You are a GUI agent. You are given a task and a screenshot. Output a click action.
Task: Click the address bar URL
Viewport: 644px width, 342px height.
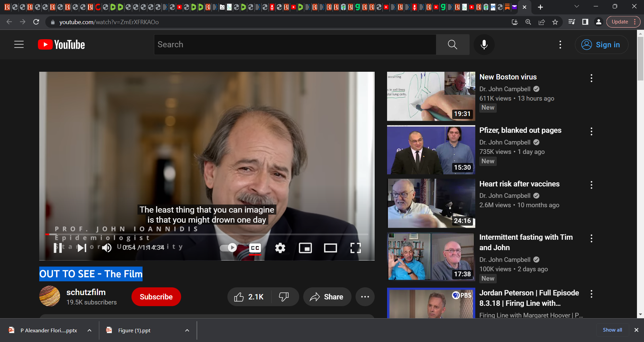(109, 22)
